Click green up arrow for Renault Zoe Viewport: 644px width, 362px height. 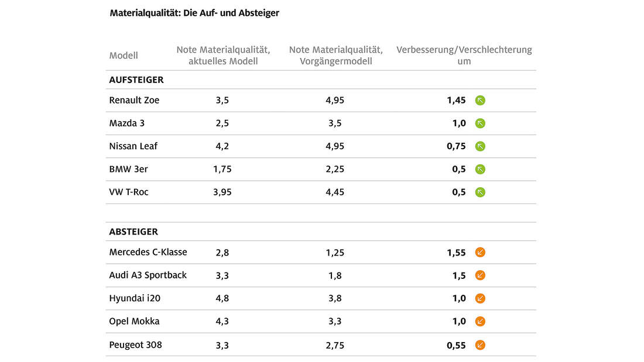pyautogui.click(x=480, y=100)
